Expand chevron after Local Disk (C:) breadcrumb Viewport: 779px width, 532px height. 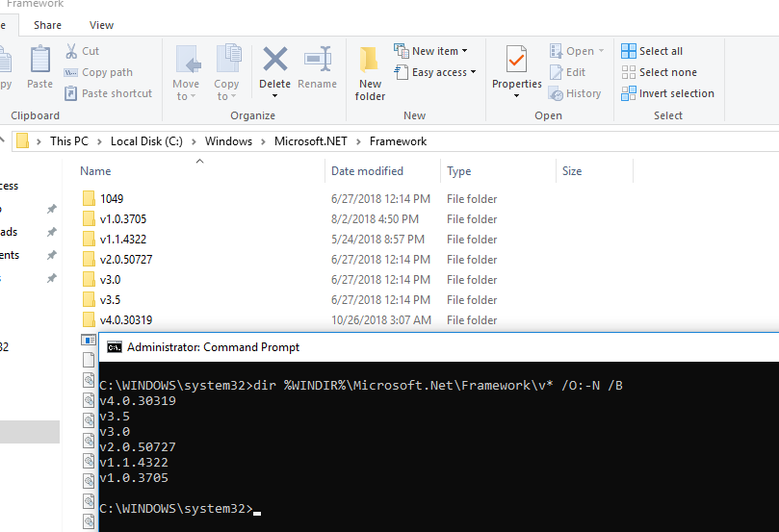(x=194, y=142)
